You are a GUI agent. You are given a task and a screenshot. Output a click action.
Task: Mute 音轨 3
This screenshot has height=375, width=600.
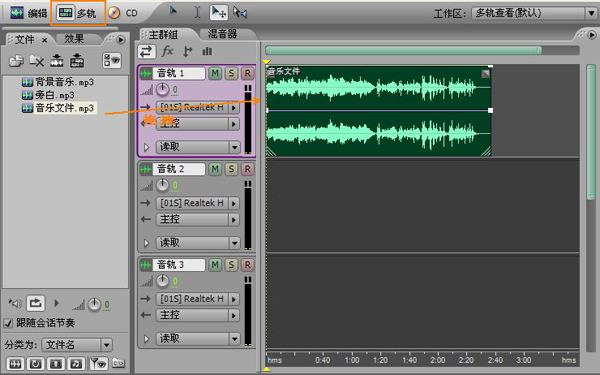pyautogui.click(x=215, y=264)
